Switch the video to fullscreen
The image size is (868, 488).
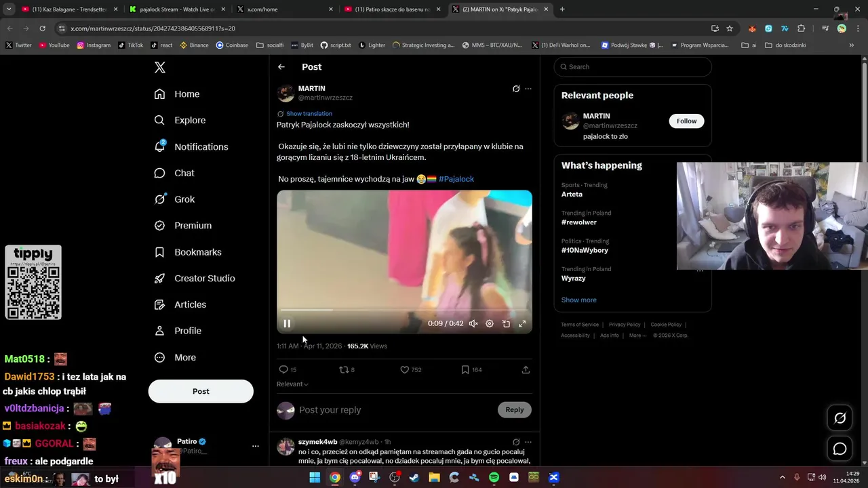click(x=522, y=323)
